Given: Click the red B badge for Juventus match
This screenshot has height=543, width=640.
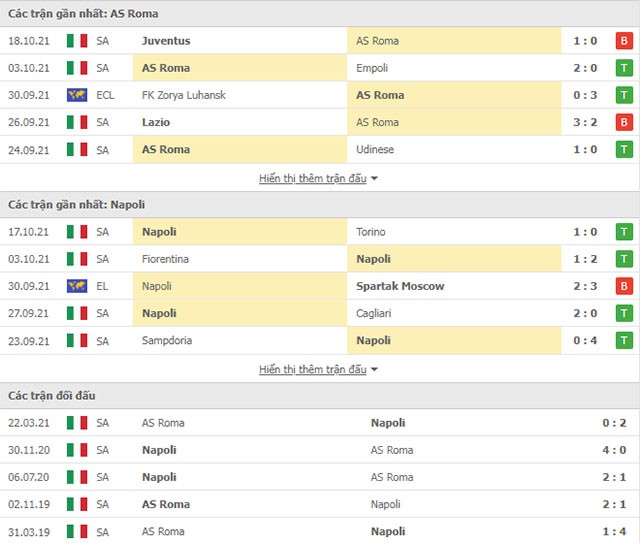Looking at the screenshot, I should coord(624,41).
